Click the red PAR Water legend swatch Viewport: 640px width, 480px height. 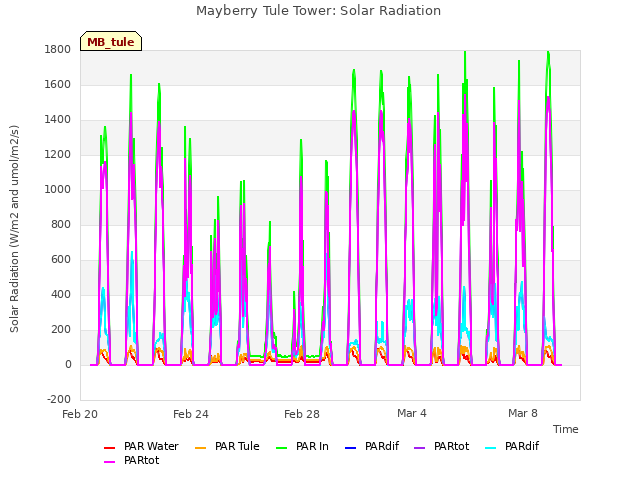click(109, 448)
